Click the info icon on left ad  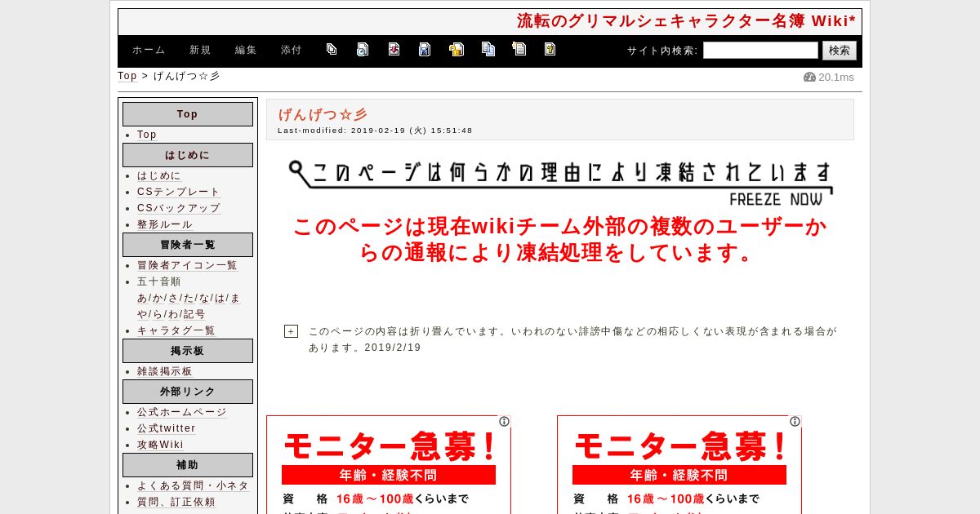504,422
